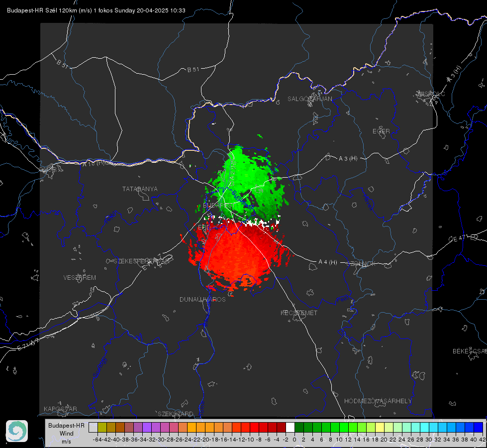Click the legend value label 0
The image size is (487, 448).
tap(294, 440)
